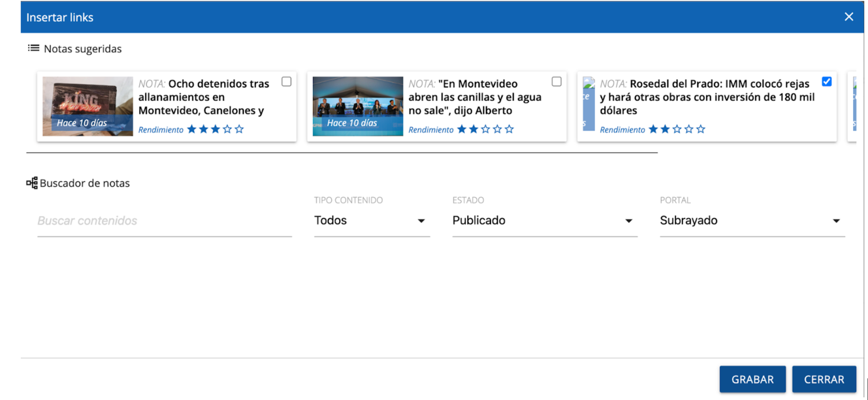Image resolution: width=868 pixels, height=400 pixels.
Task: Open the Montevideo press conference thumbnail
Action: pyautogui.click(x=357, y=106)
